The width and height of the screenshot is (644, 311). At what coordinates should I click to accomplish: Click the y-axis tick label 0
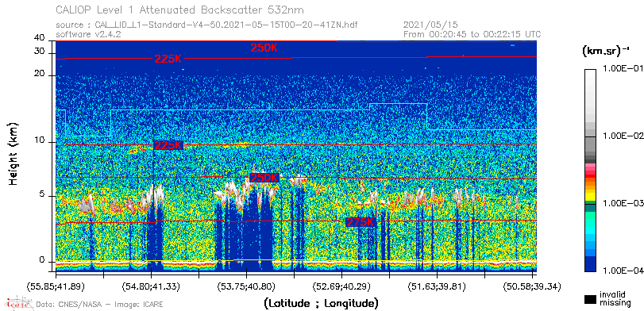tap(42, 260)
